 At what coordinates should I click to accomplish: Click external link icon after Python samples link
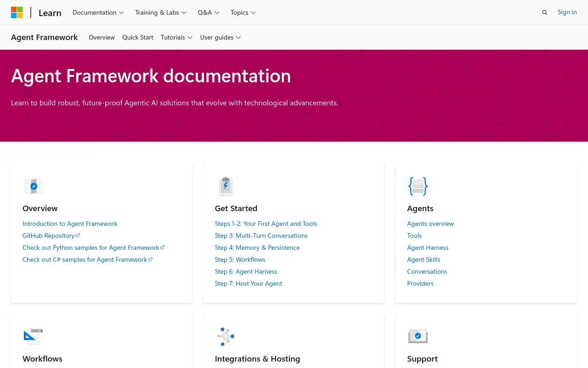tap(163, 247)
